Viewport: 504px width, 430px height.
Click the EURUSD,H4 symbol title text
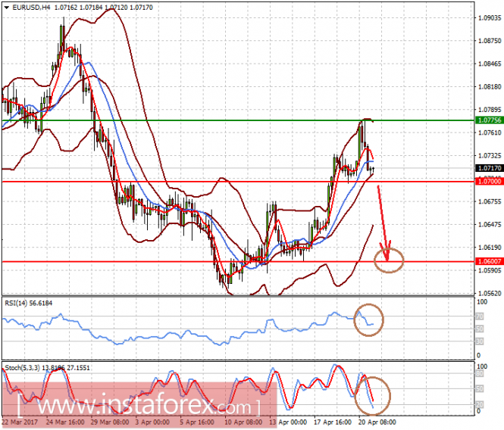coord(31,8)
